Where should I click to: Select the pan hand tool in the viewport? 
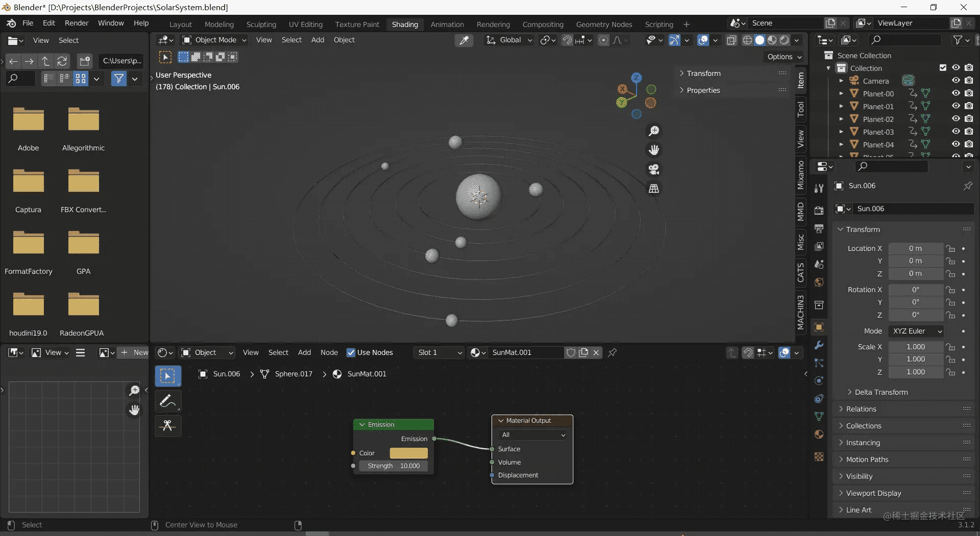pyautogui.click(x=654, y=150)
